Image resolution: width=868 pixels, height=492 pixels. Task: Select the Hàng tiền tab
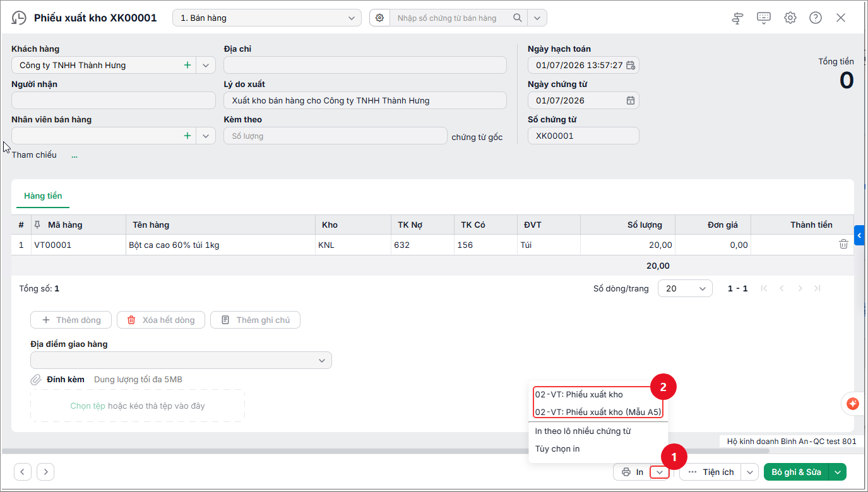click(43, 196)
